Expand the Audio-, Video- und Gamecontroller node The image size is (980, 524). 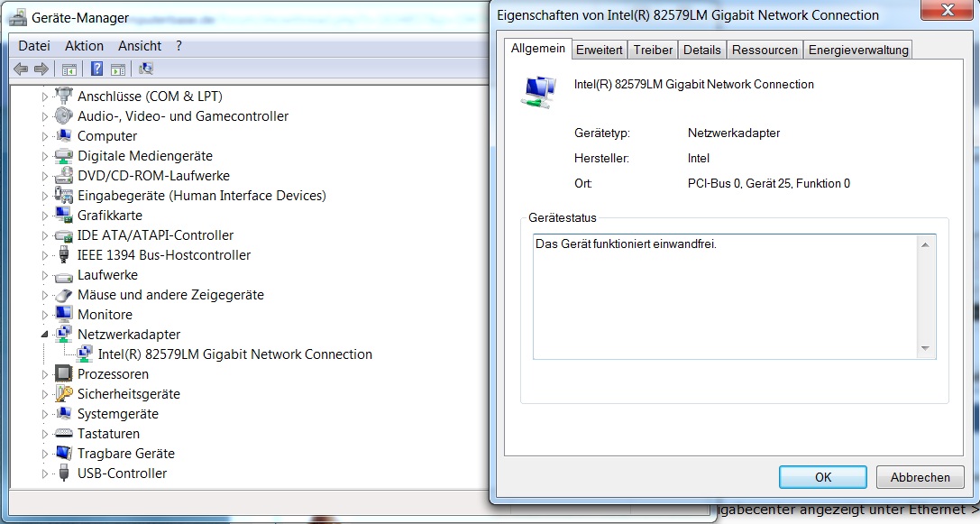point(44,117)
